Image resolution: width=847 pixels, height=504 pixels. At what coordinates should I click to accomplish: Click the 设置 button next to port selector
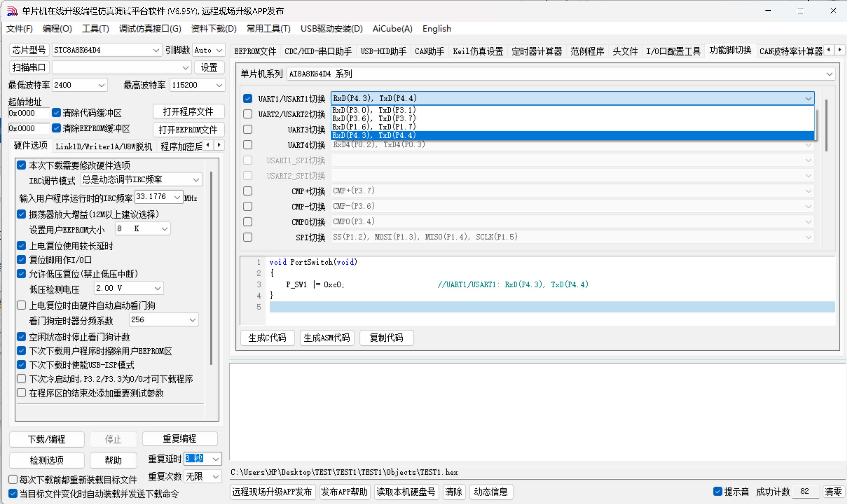tap(209, 67)
